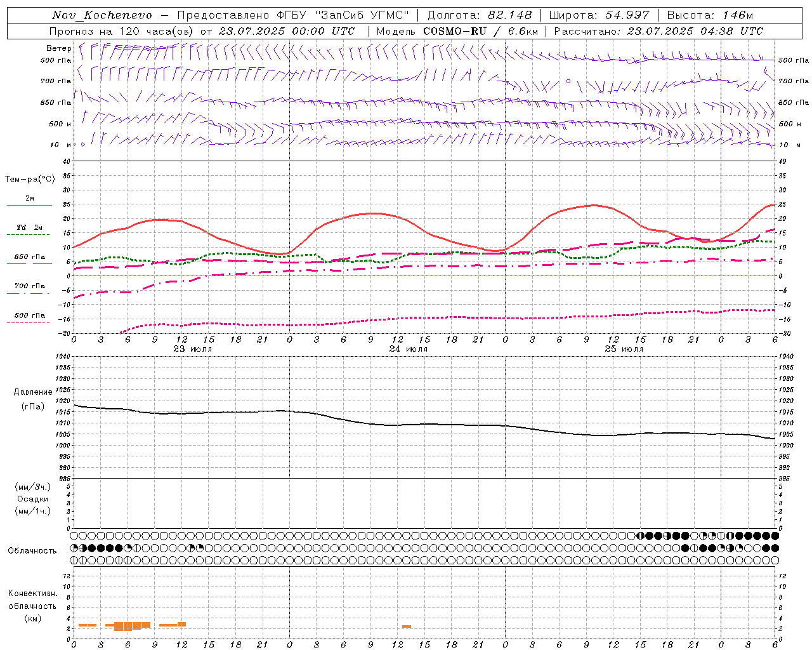Click the 'Td 2м' legend entry

tap(29, 227)
